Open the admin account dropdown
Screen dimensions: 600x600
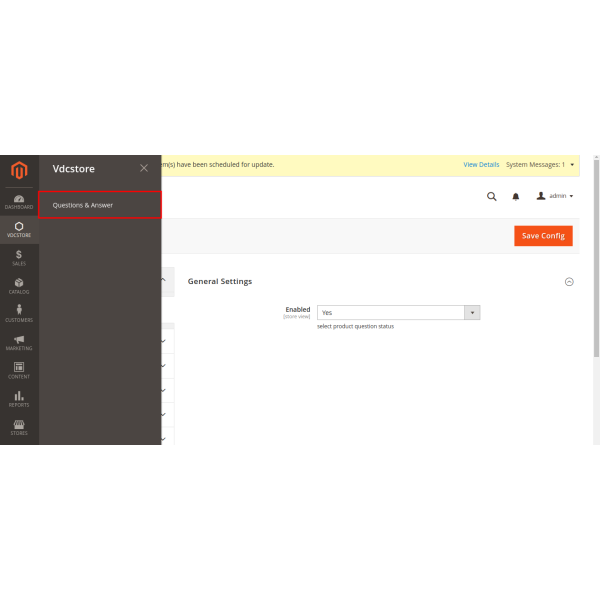(x=555, y=196)
